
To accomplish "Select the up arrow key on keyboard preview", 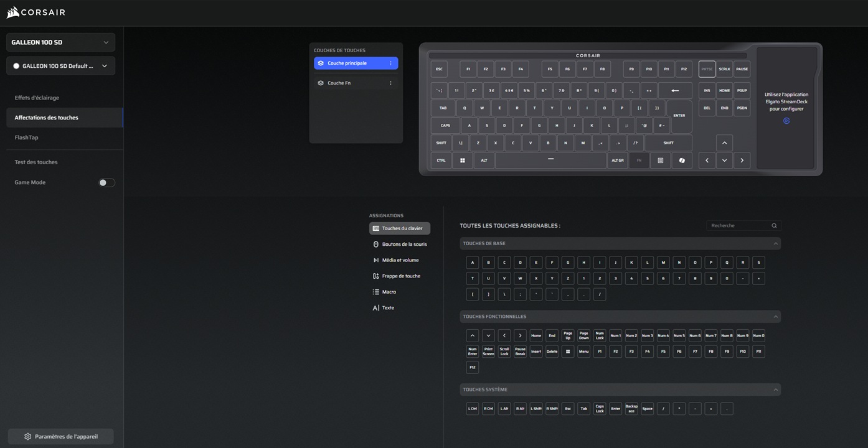I will [x=724, y=143].
